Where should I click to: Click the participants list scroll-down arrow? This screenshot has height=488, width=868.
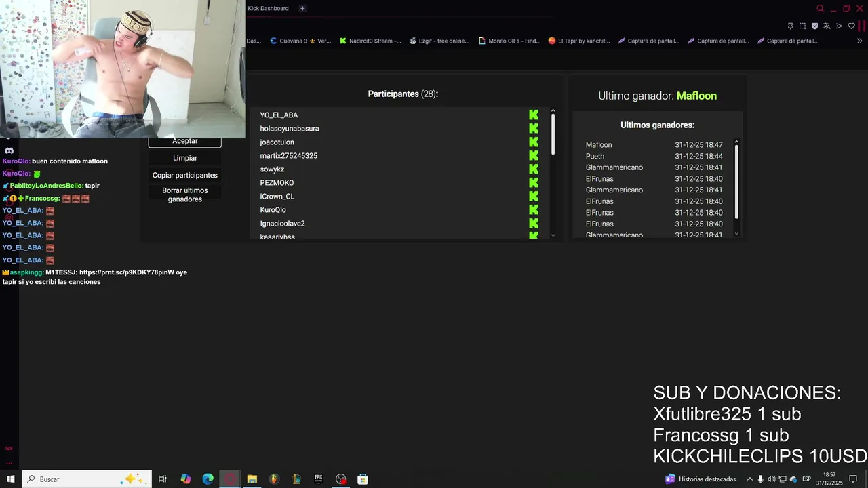553,235
